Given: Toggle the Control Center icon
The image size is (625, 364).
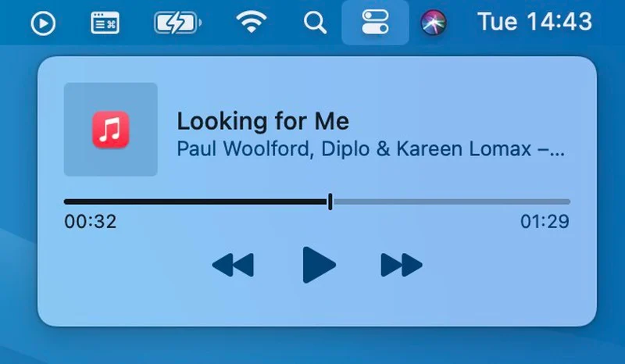Looking at the screenshot, I should 375,23.
